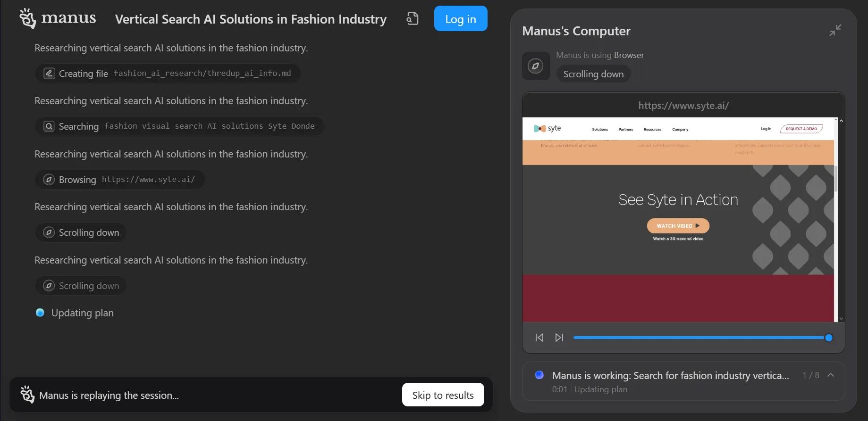Open the Solutions menu on Syte site
Viewport: 868px width, 421px height.
(600, 129)
